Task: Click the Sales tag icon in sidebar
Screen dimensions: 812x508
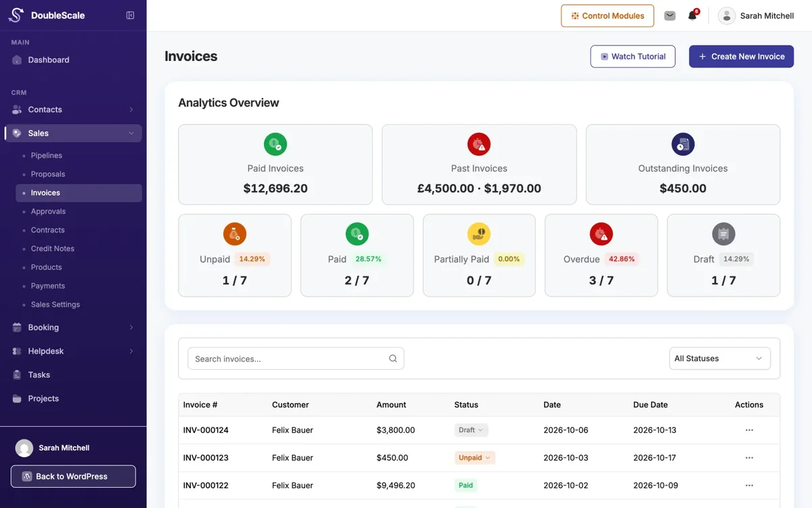Action: pos(17,133)
